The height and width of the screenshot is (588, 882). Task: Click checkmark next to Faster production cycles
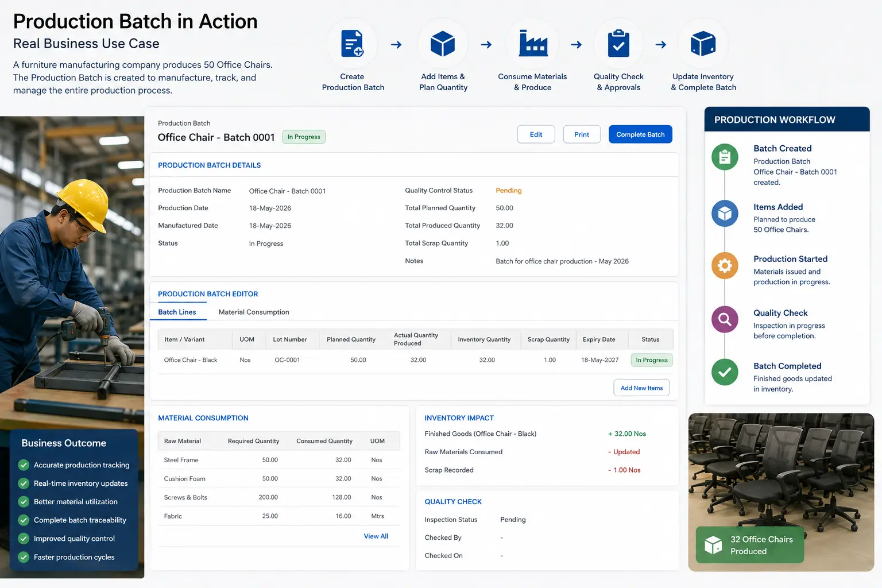click(x=24, y=557)
